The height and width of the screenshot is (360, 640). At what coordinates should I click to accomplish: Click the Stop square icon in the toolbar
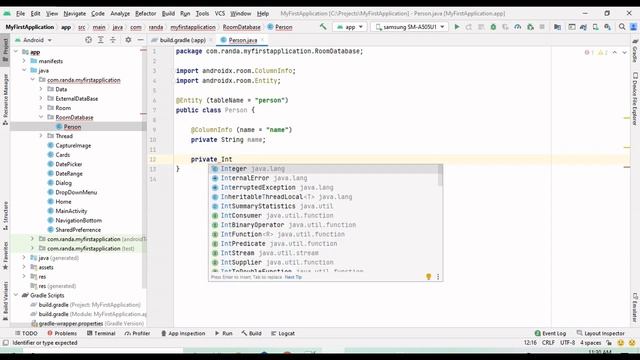(542, 27)
